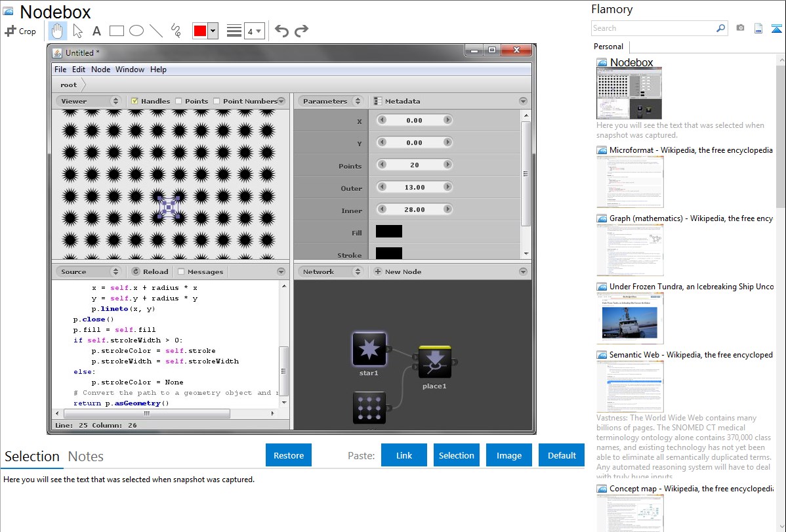The width and height of the screenshot is (786, 532).
Task: Select the straight line tool
Action: point(156,31)
